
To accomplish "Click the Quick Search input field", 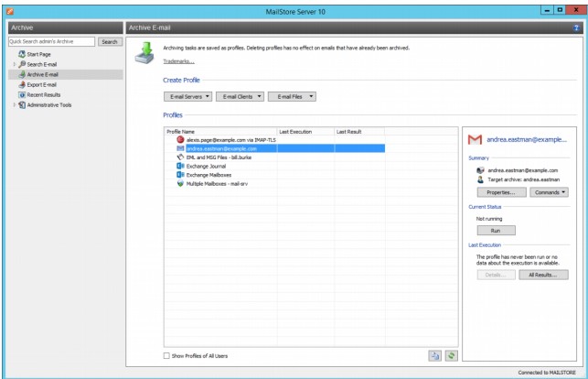I will [51, 42].
